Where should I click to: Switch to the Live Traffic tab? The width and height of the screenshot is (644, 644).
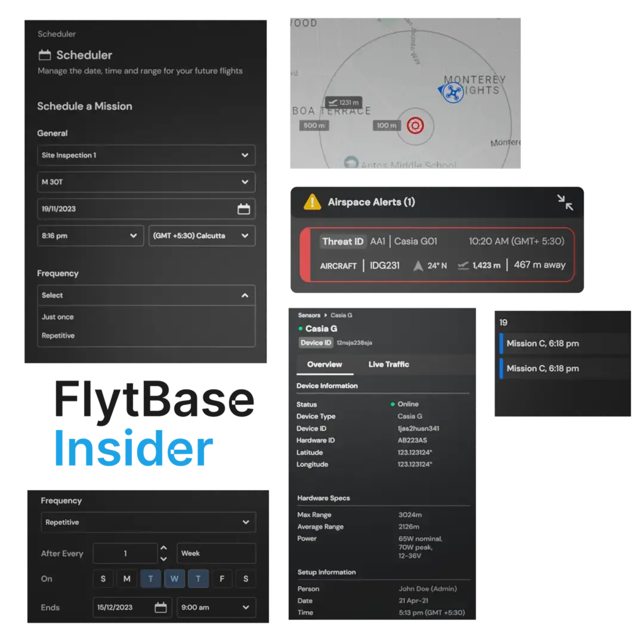pyautogui.click(x=389, y=364)
